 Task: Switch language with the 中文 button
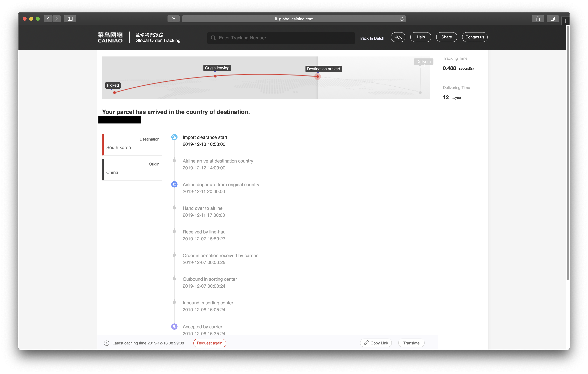398,37
